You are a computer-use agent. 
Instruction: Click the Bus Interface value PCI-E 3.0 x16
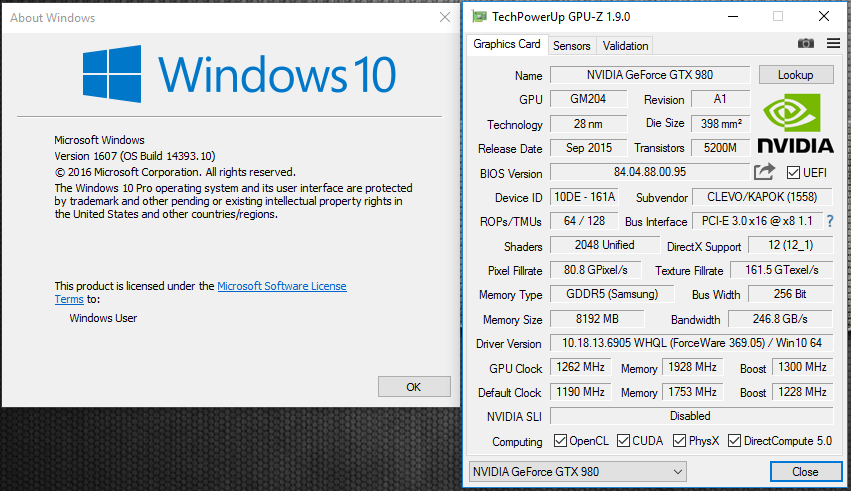point(757,221)
